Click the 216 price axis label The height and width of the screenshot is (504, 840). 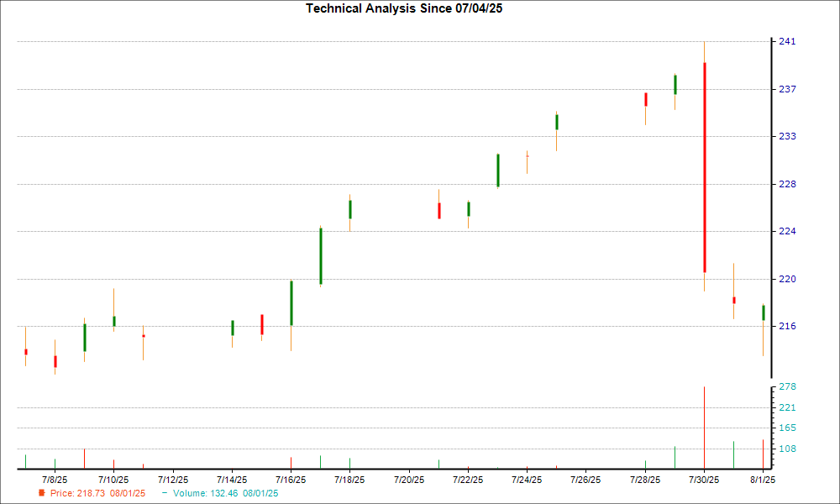(x=787, y=326)
